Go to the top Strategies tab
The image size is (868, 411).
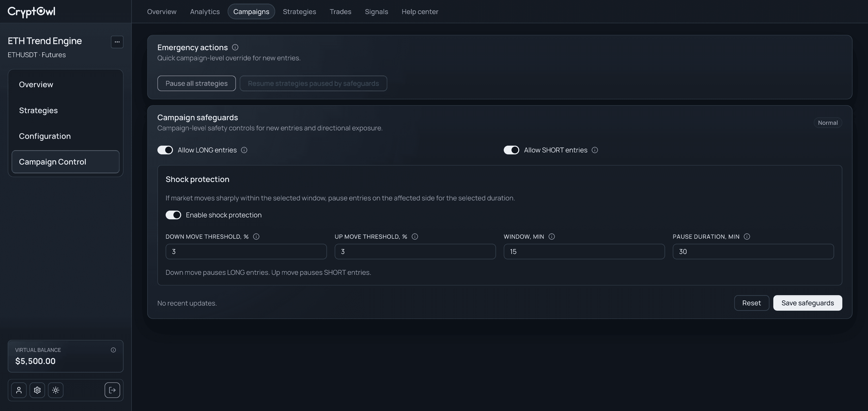pos(300,11)
